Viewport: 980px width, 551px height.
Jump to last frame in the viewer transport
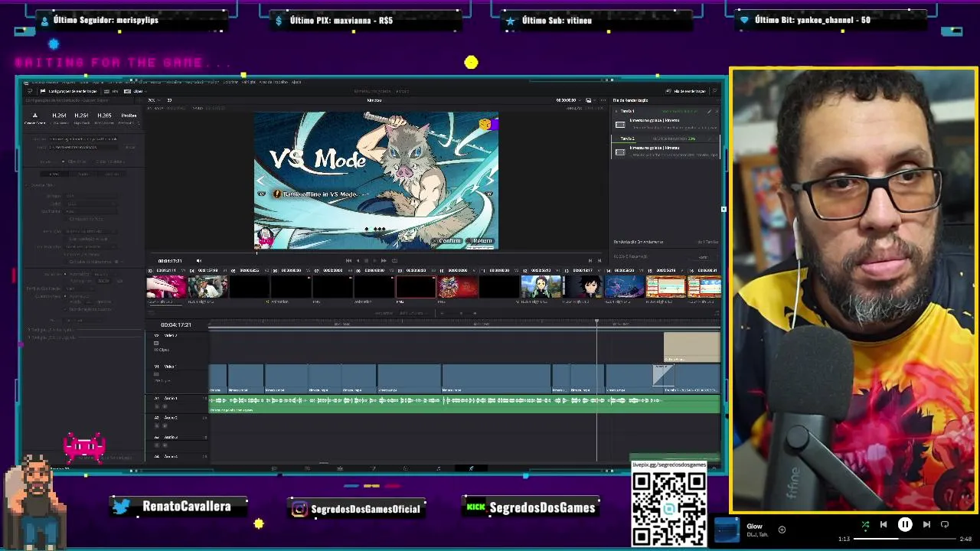pos(384,260)
